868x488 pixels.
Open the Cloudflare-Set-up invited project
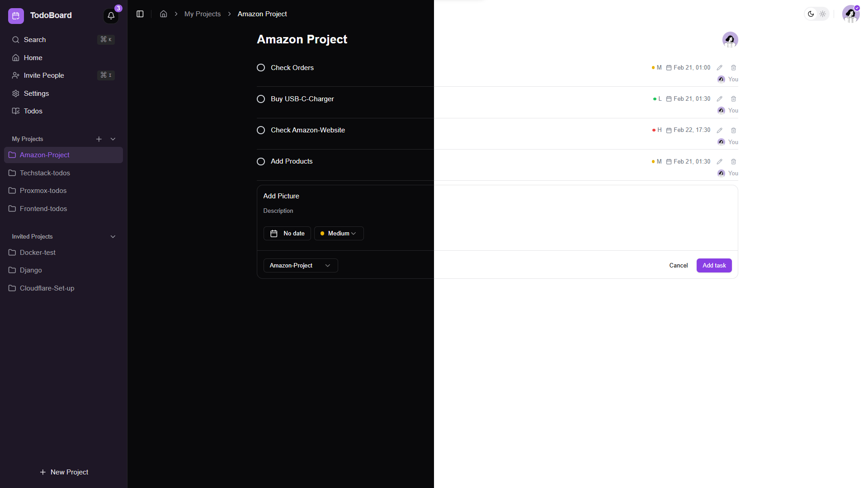(x=63, y=288)
